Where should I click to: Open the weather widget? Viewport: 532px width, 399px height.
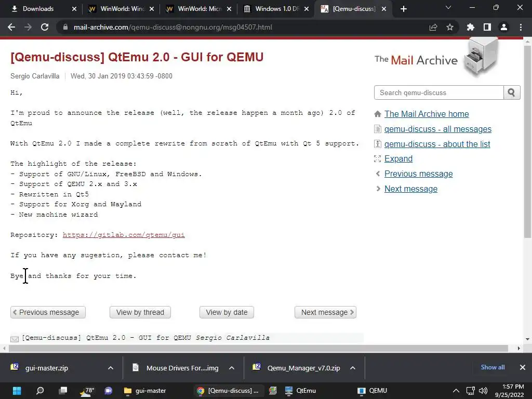click(87, 391)
